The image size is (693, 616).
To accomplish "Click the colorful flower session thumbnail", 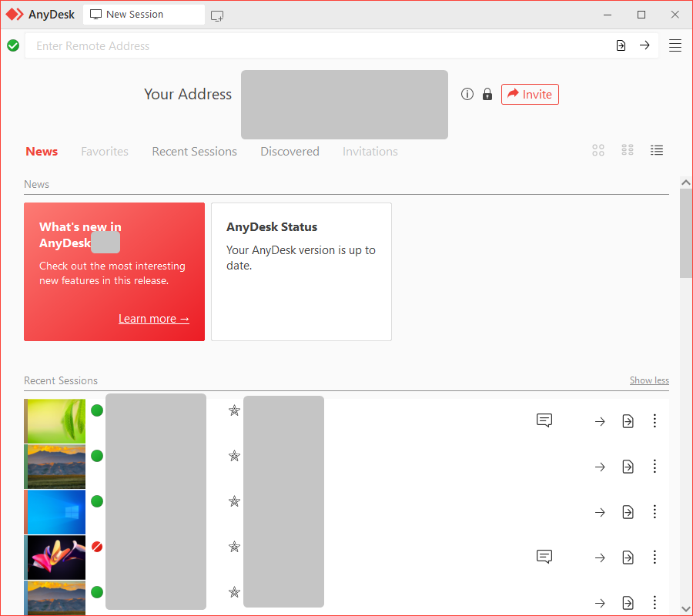I will (x=55, y=557).
